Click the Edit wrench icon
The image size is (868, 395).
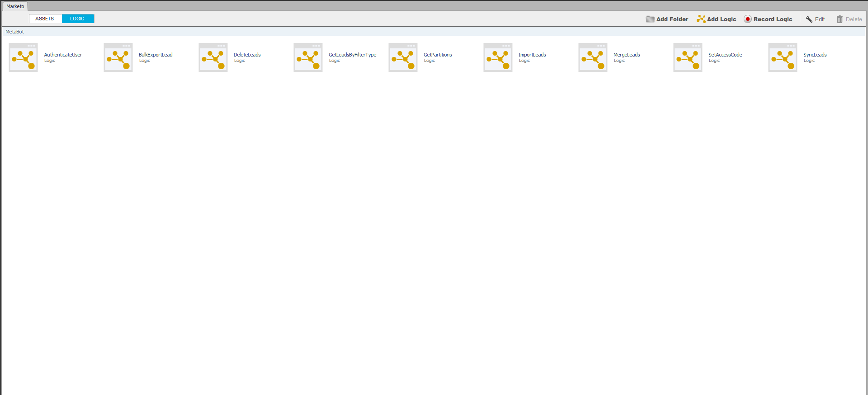809,19
